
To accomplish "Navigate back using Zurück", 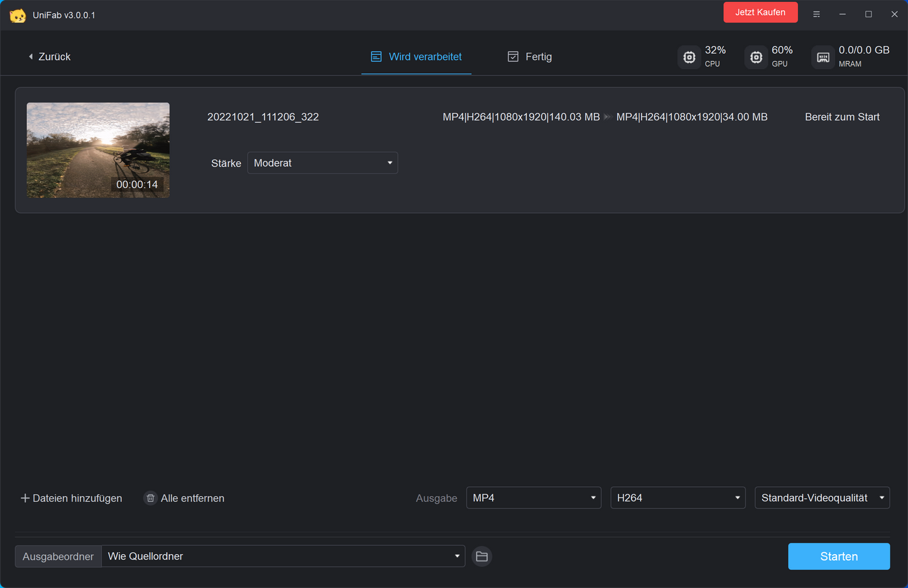I will 49,57.
